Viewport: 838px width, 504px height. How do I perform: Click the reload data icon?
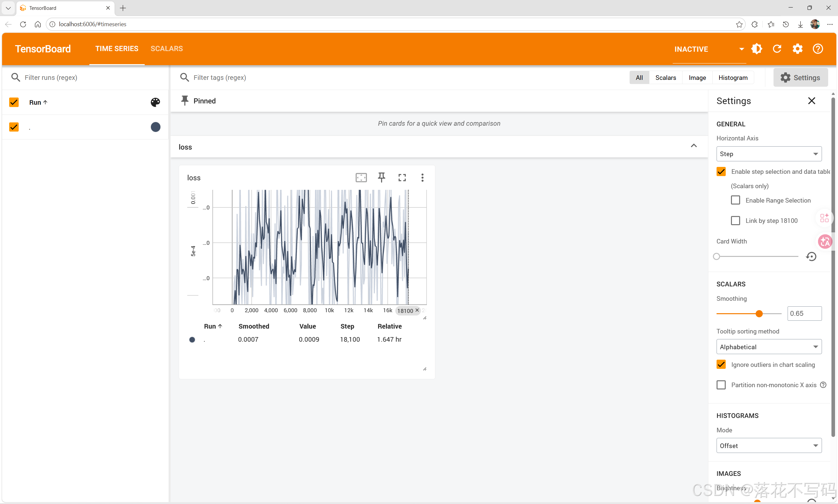click(777, 48)
